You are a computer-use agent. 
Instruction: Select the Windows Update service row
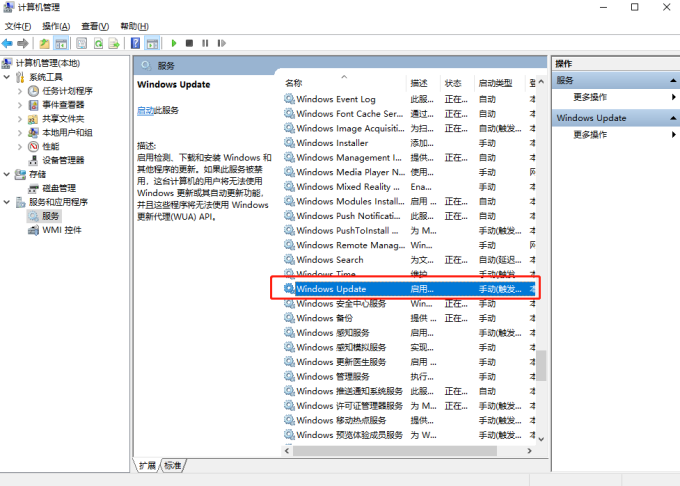click(409, 289)
